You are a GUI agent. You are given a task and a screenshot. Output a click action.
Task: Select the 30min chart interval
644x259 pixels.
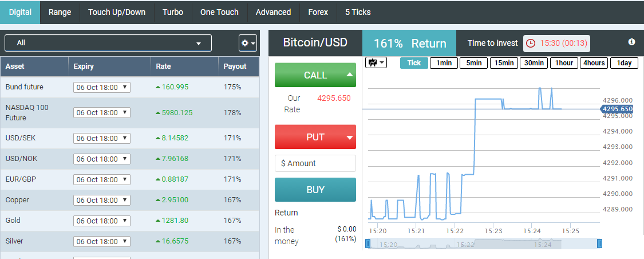pyautogui.click(x=534, y=63)
